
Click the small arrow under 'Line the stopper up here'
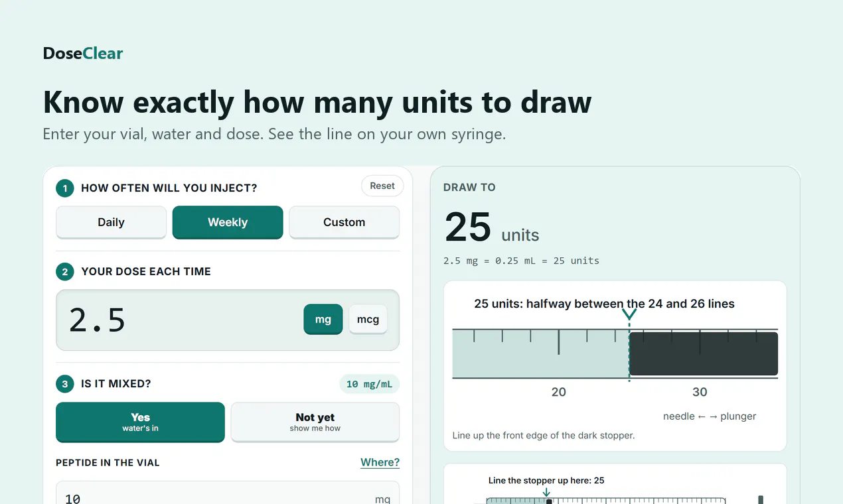point(546,492)
